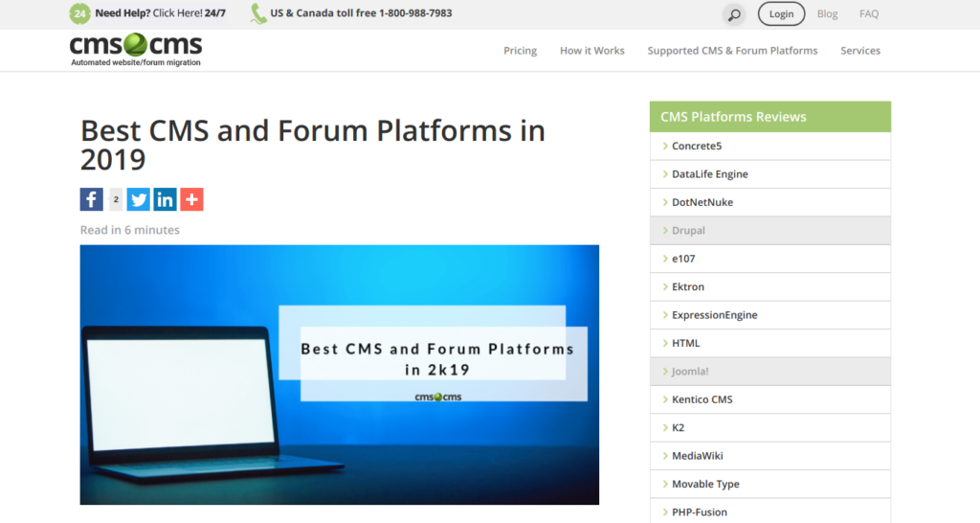Click the green 24/7 help icon
Image resolution: width=980 pixels, height=523 pixels.
(79, 13)
